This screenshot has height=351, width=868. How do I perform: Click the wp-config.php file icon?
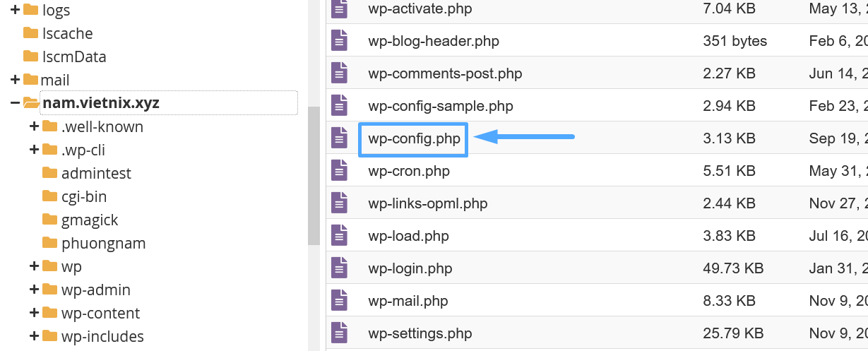[340, 138]
